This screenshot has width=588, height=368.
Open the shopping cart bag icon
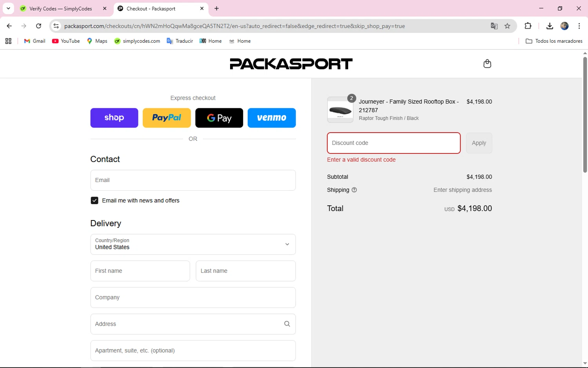coord(487,64)
